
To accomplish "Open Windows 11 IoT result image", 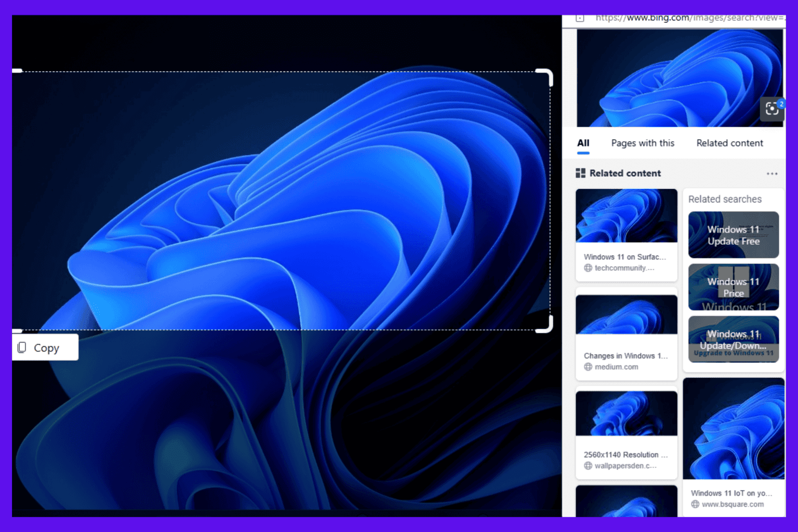I will [x=733, y=429].
